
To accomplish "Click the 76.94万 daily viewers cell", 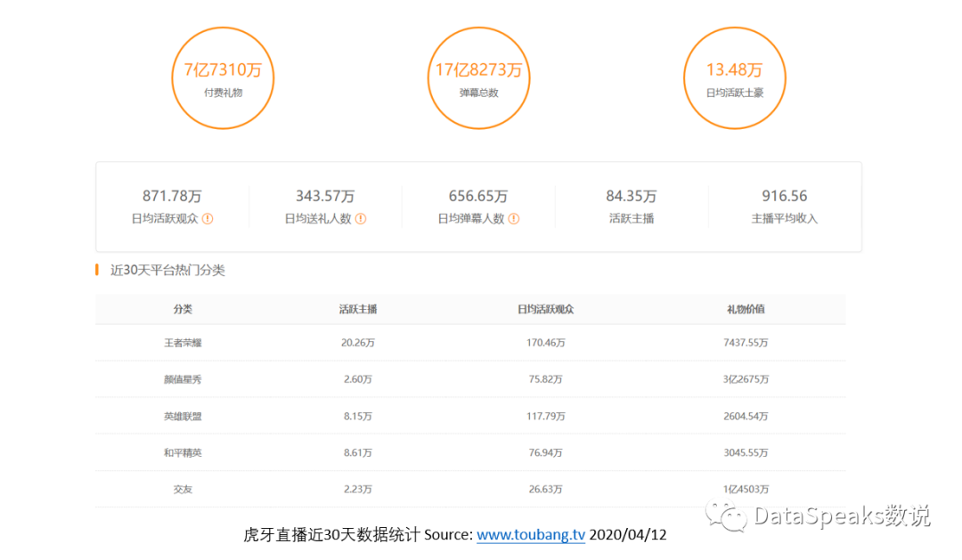I will point(545,452).
